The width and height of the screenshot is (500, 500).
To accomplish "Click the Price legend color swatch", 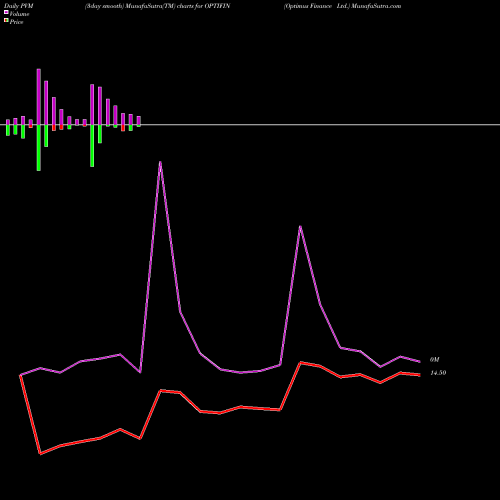I will point(6,20).
